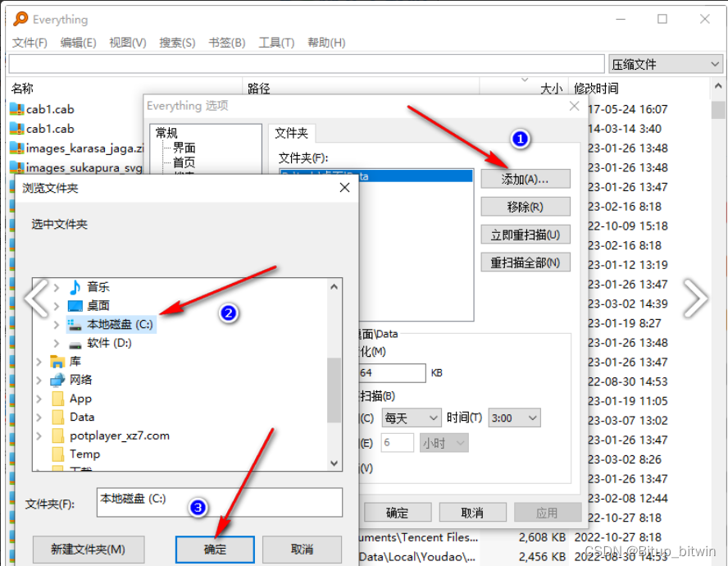Go to the previous image with left arrow
728x566 pixels.
click(x=36, y=298)
